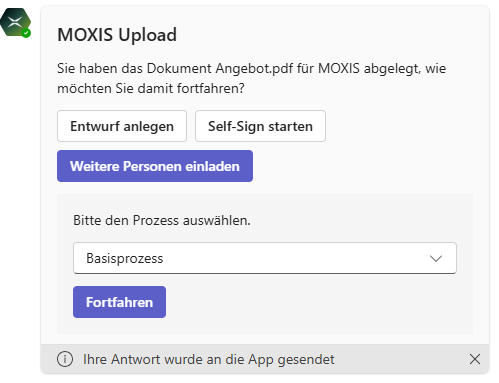Click the MOXIS app avatar icon
This screenshot has width=499, height=383.
click(15, 22)
